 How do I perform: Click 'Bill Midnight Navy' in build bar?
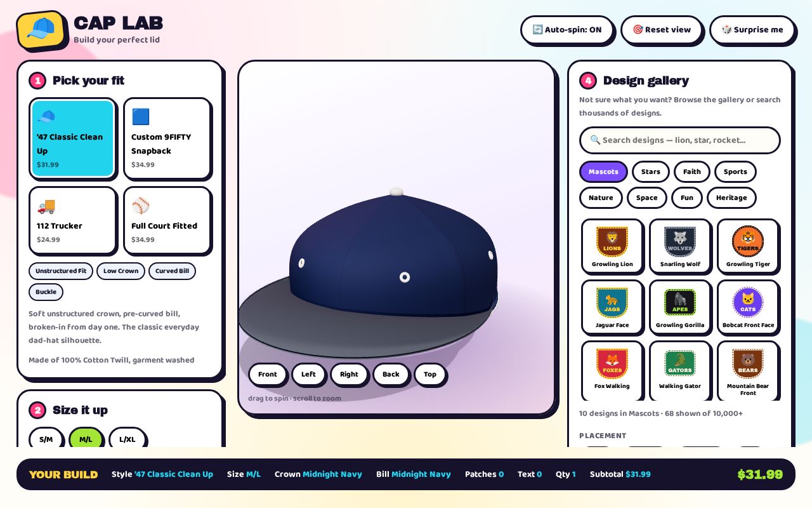414,474
